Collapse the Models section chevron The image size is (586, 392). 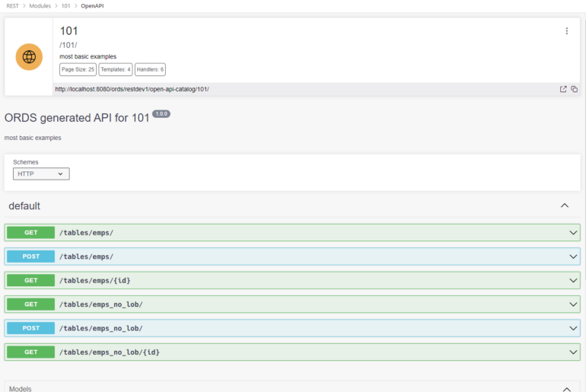[x=566, y=389]
